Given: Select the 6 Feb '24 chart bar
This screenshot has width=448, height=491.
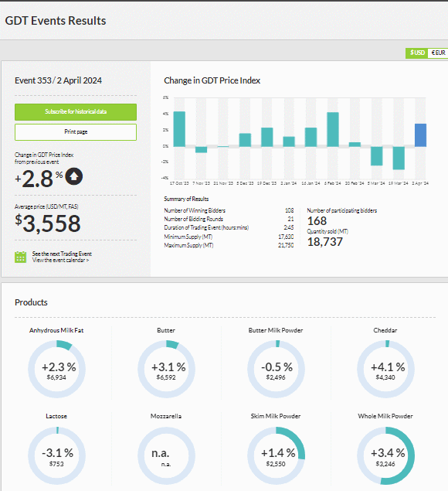Looking at the screenshot, I should pyautogui.click(x=333, y=129).
